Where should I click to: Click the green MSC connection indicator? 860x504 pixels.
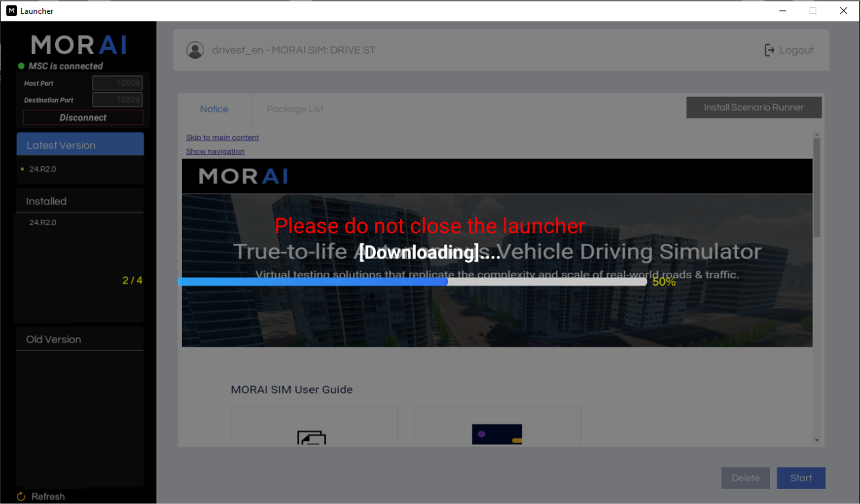pos(21,66)
